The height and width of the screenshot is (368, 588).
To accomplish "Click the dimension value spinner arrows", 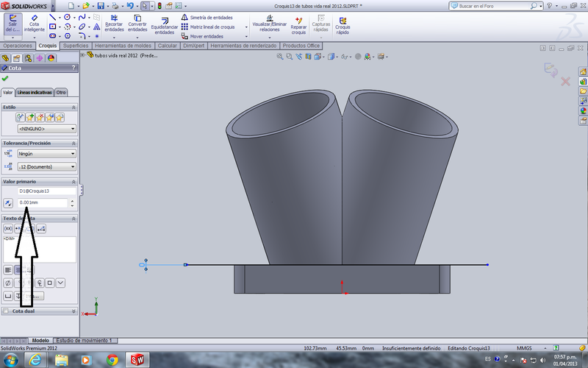I will [72, 203].
